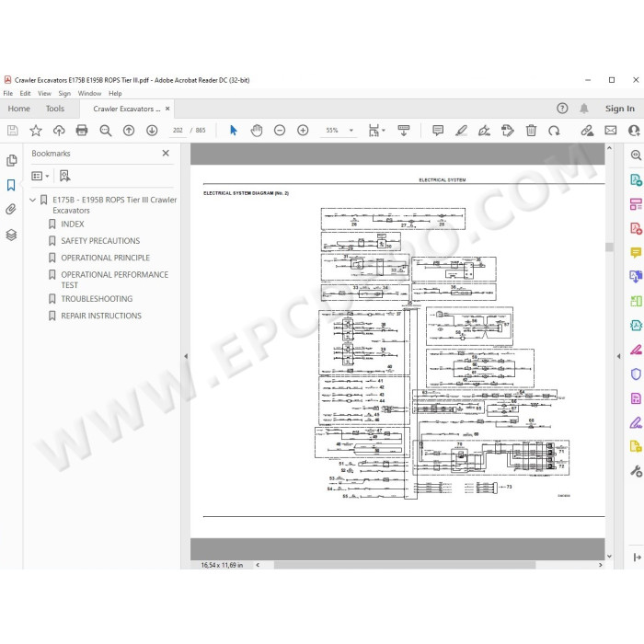
Task: Collapse E175B - E195B root bookmark
Action: click(x=33, y=200)
